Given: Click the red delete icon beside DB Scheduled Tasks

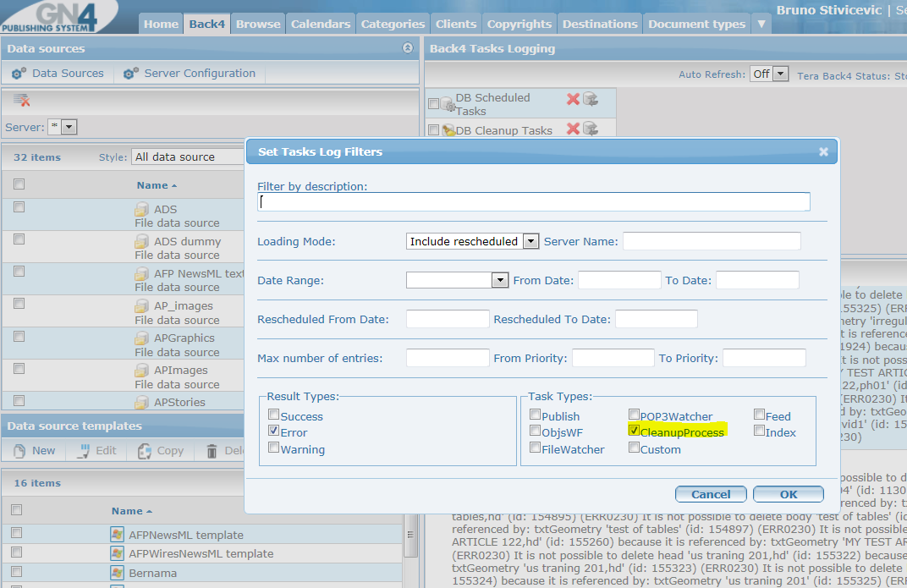Looking at the screenshot, I should (573, 99).
